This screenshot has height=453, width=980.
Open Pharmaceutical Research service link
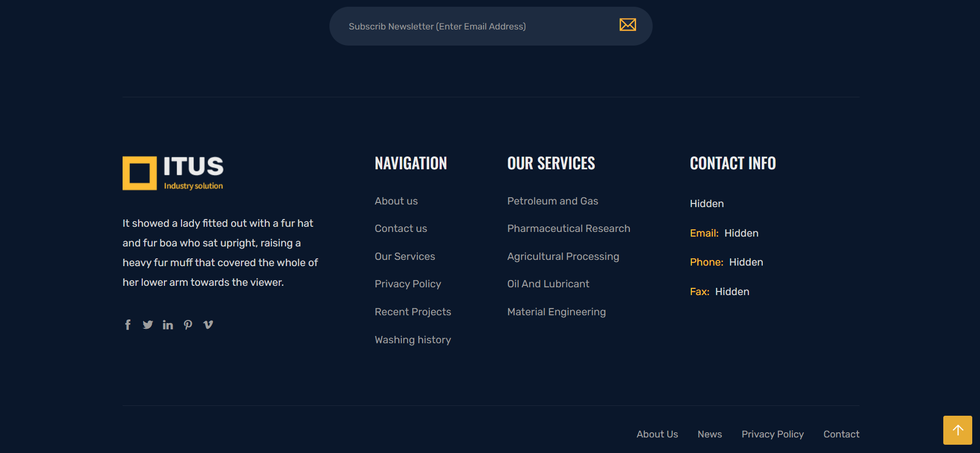568,229
